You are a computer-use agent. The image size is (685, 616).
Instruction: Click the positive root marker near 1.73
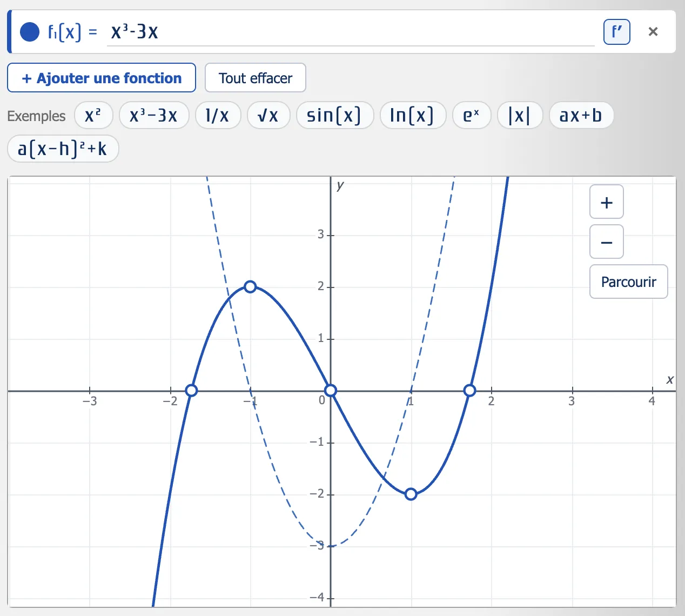coord(470,390)
